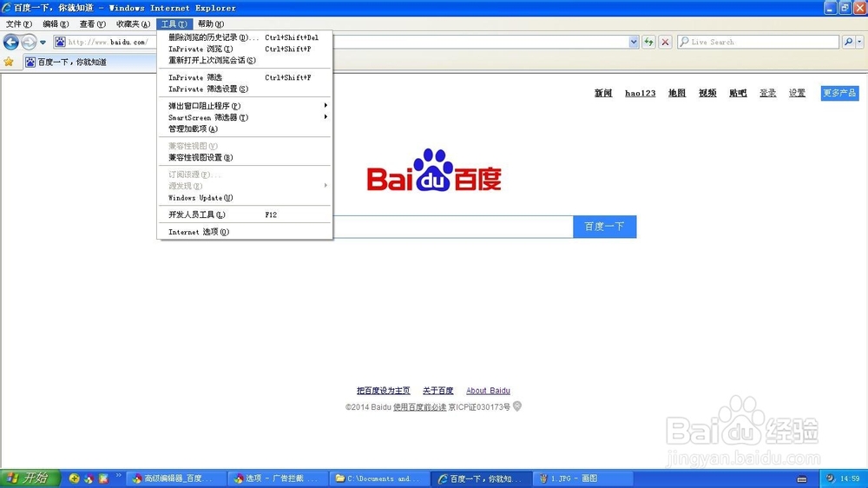The height and width of the screenshot is (488, 868).
Task: Click the 视频 link
Action: coord(707,93)
